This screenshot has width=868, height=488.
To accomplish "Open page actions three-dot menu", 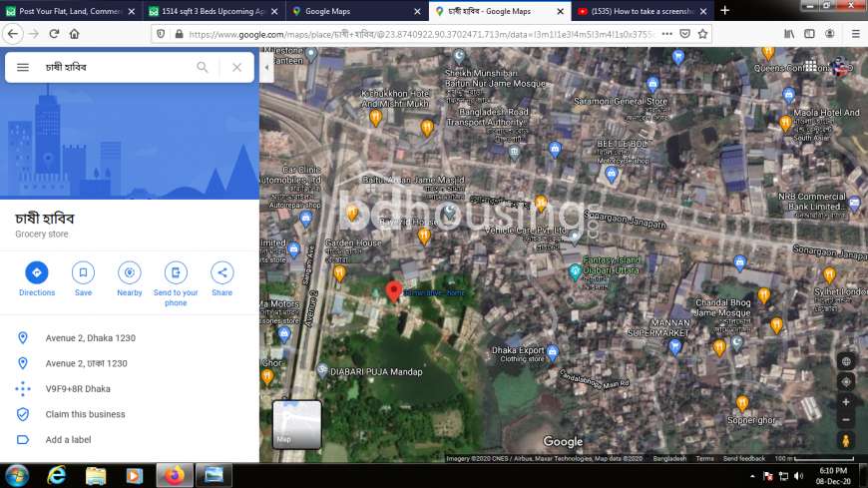I will (x=667, y=34).
